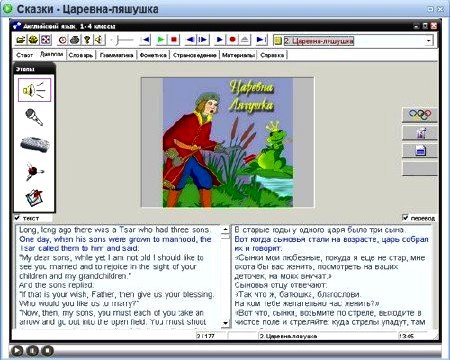Image resolution: width=450 pixels, height=360 pixels.
Task: Click status bar time '13:05'
Action: [x=406, y=336]
